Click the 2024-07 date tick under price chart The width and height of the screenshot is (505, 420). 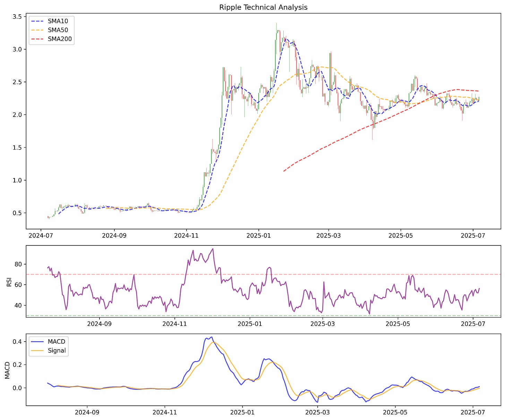[41, 236]
